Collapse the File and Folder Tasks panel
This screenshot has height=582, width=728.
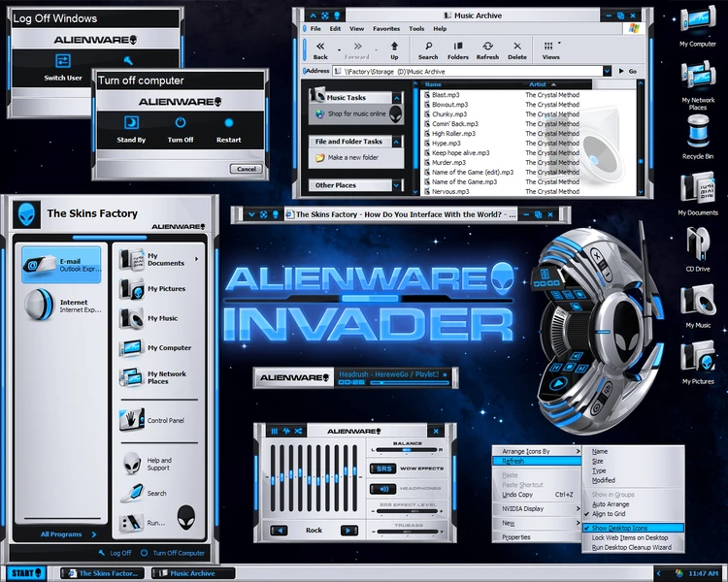(x=396, y=142)
